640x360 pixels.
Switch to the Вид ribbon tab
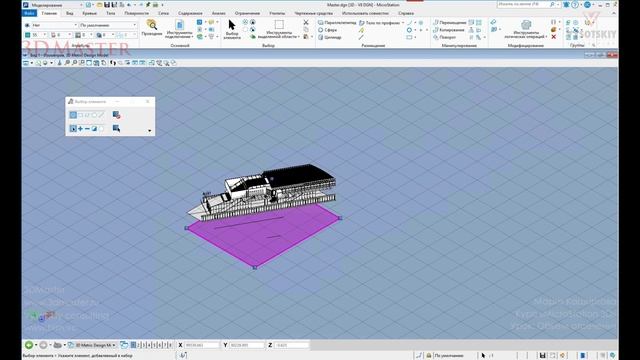point(70,13)
